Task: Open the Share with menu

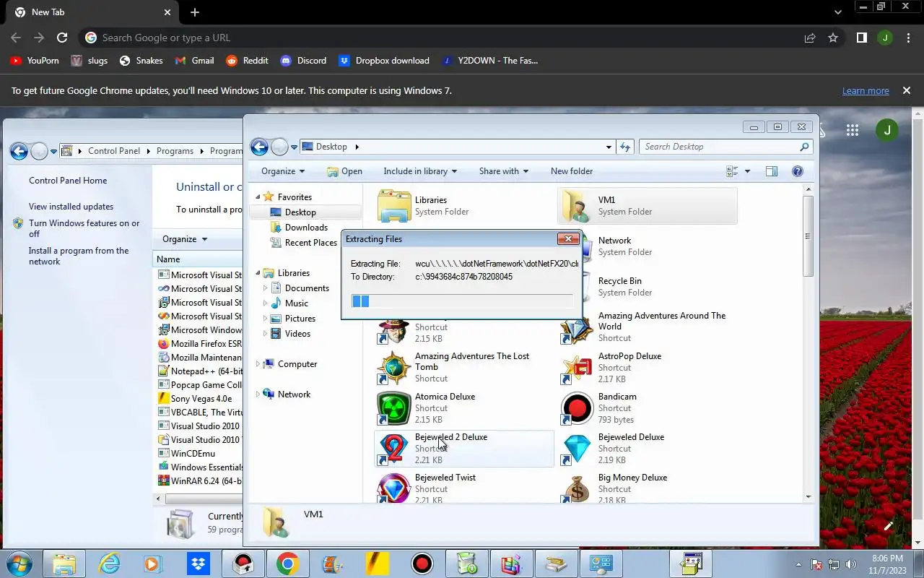Action: [x=504, y=171]
